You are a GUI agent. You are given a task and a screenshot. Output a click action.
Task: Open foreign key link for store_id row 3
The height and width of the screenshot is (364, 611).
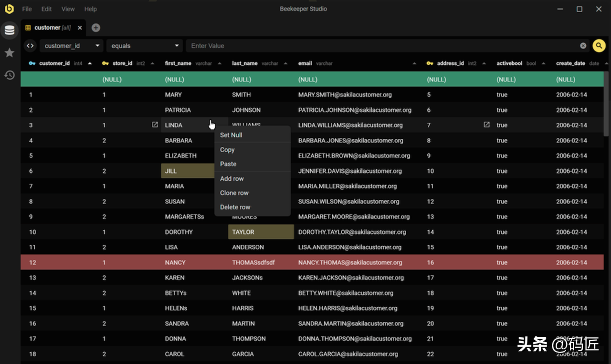point(155,125)
